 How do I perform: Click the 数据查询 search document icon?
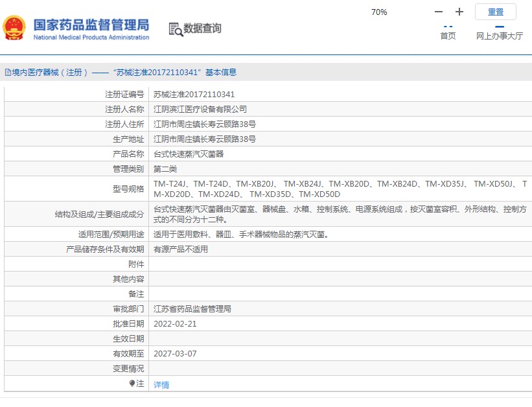tap(175, 29)
